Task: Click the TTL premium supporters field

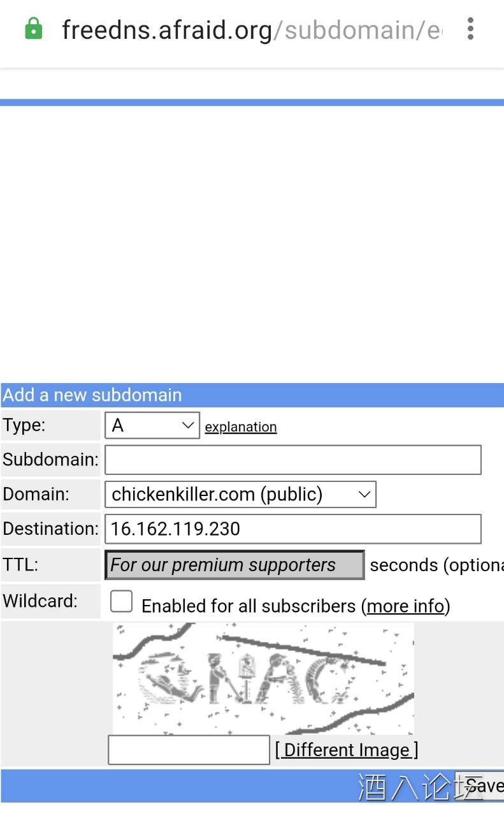Action: (x=234, y=565)
